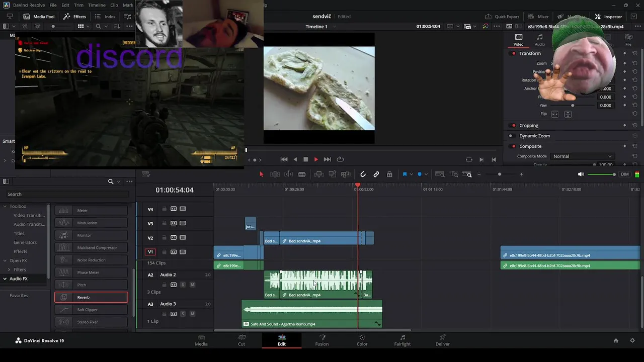This screenshot has height=362, width=644.
Task: Open the Index panel
Action: coord(105,17)
